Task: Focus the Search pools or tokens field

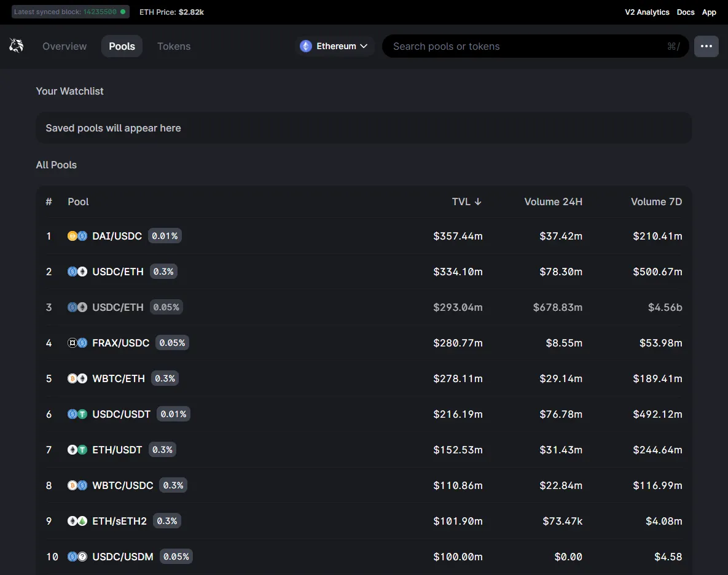Action: pyautogui.click(x=535, y=46)
